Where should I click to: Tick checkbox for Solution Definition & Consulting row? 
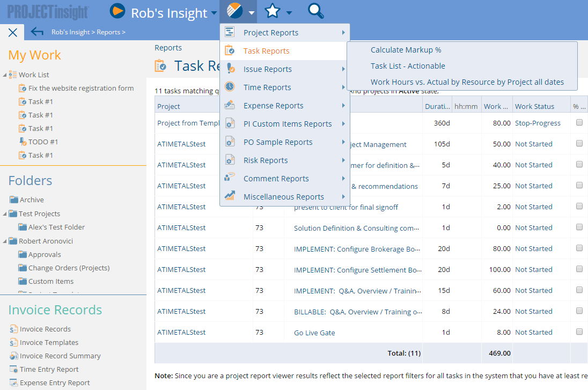point(579,227)
